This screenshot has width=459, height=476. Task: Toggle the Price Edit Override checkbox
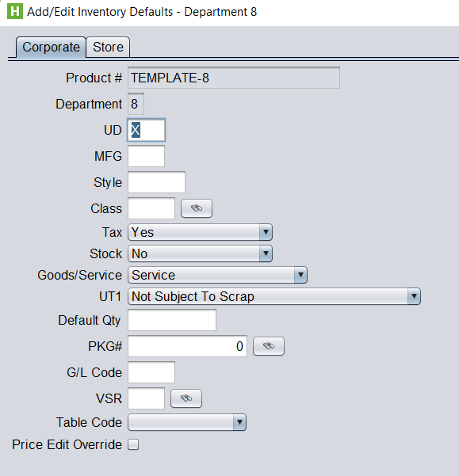[x=133, y=444]
